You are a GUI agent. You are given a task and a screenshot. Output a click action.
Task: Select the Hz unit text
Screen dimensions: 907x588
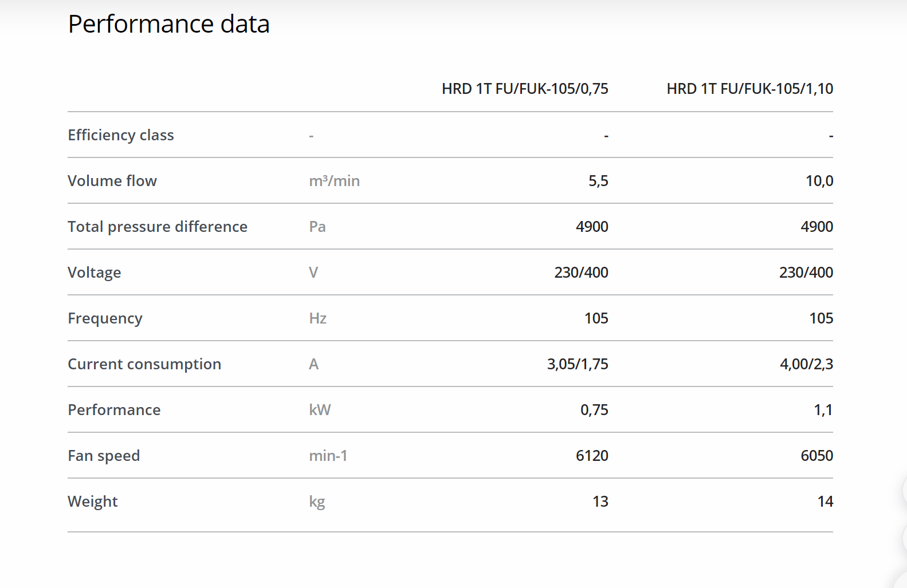point(317,318)
